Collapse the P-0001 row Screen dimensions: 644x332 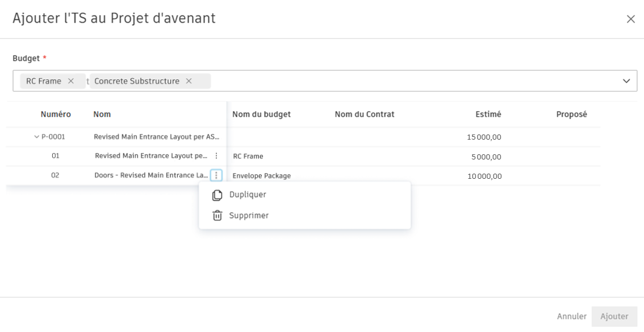click(x=37, y=137)
